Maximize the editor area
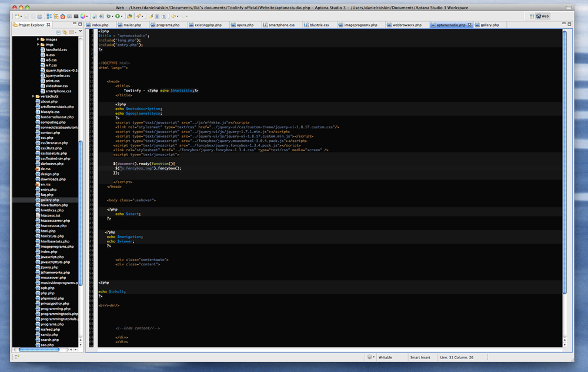 569,25
